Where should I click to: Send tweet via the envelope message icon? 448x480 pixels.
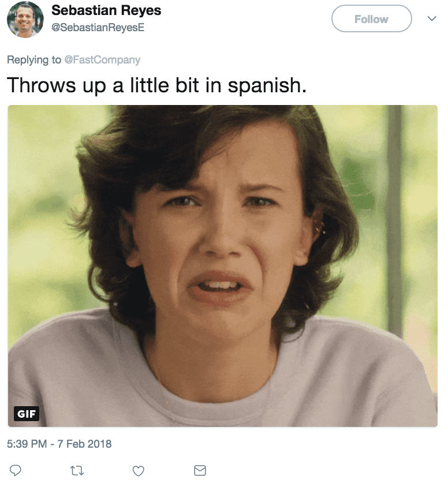click(200, 470)
